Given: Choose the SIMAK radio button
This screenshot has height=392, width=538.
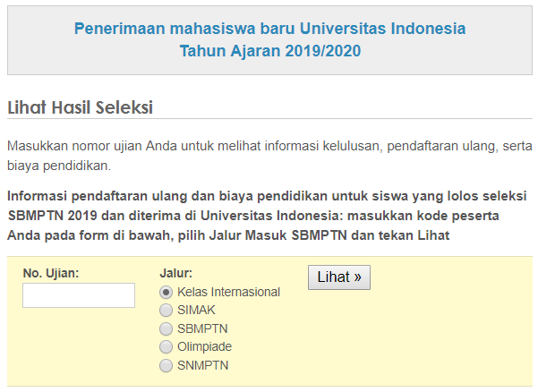Looking at the screenshot, I should coord(166,310).
